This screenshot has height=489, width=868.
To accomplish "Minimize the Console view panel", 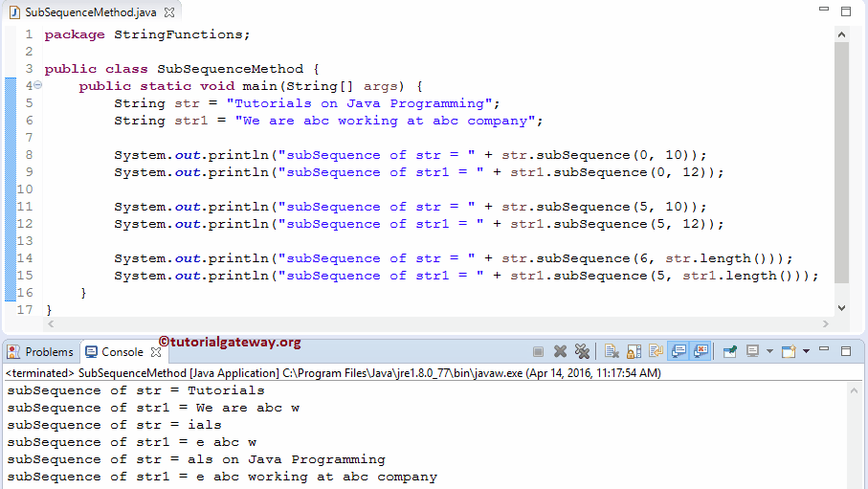I will [x=824, y=349].
